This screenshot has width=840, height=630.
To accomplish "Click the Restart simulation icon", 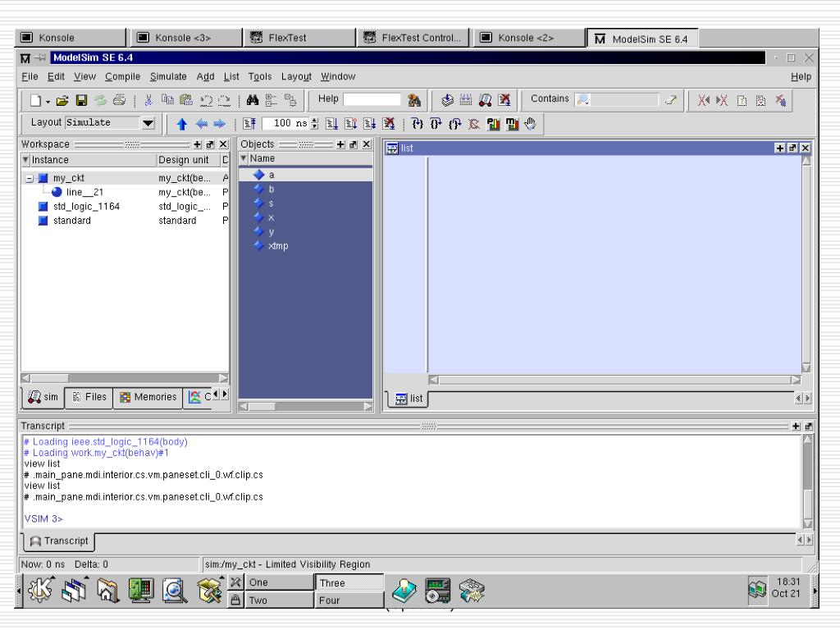I will (x=249, y=125).
